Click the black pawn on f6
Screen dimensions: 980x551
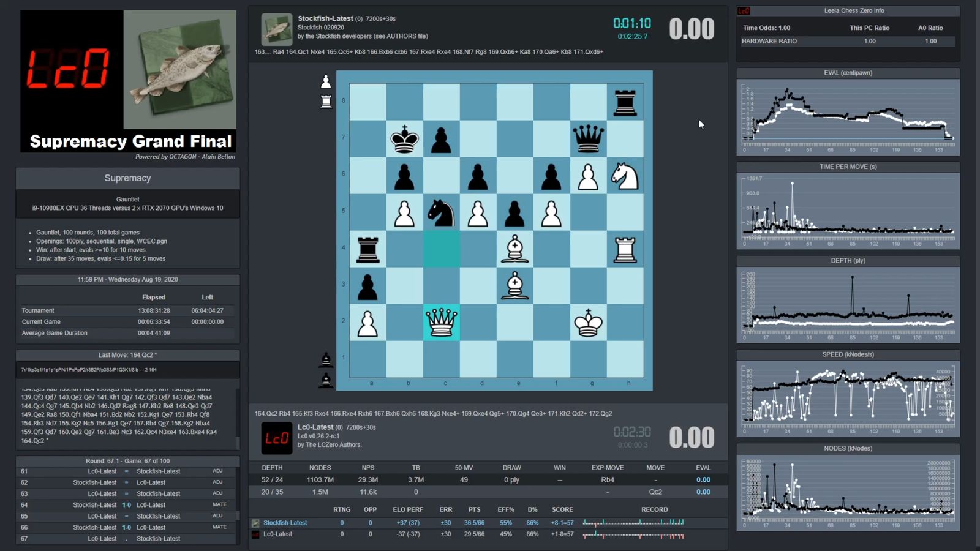551,176
